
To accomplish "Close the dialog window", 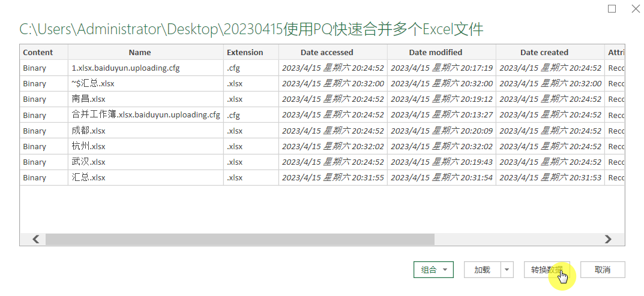I will [x=636, y=8].
